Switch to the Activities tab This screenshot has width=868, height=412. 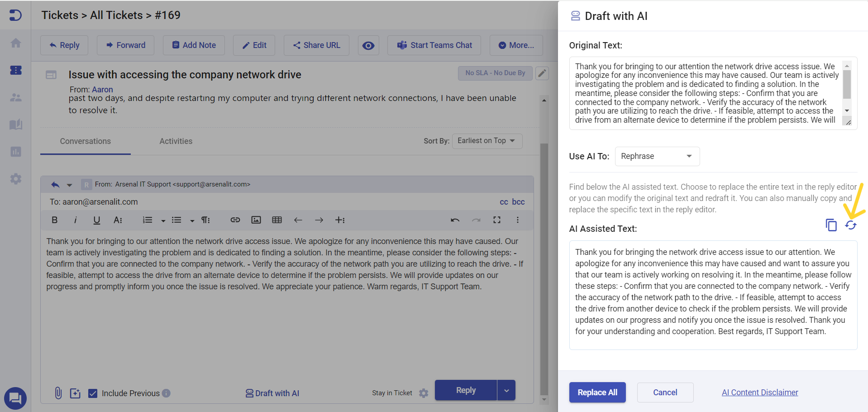[x=176, y=141]
